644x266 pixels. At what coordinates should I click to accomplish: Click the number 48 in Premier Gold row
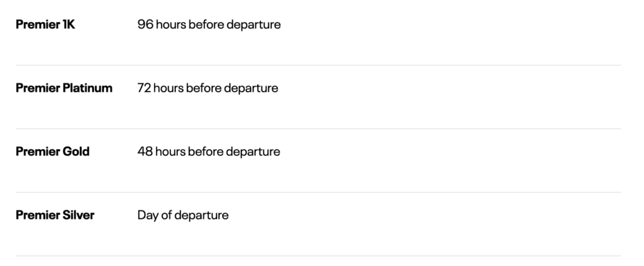[145, 152]
